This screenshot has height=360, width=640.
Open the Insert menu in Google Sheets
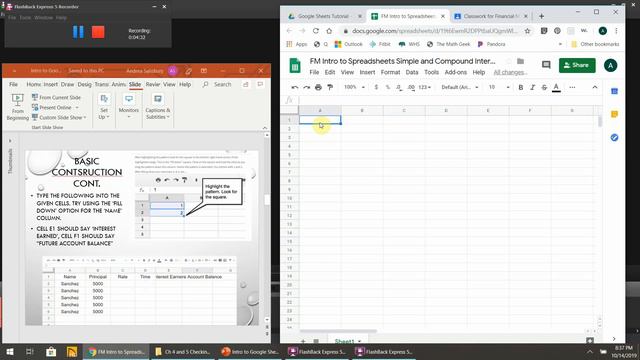[x=367, y=72]
